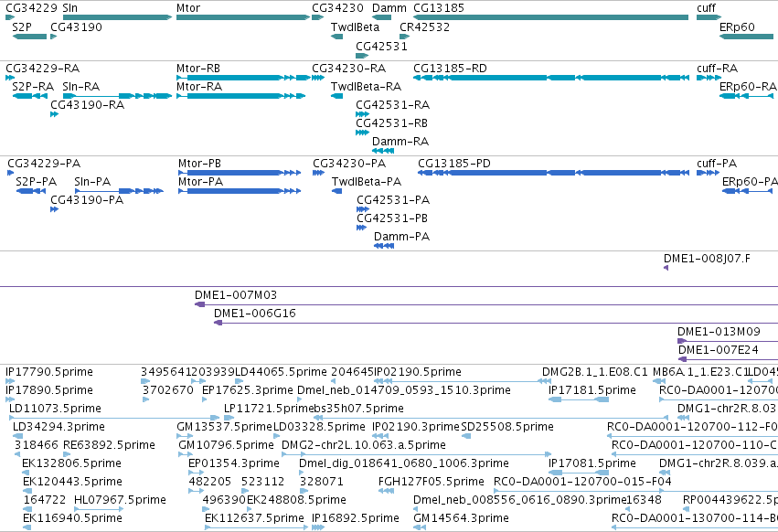Click the LD34294.3prime label
This screenshot has height=532, width=778.
(59, 427)
